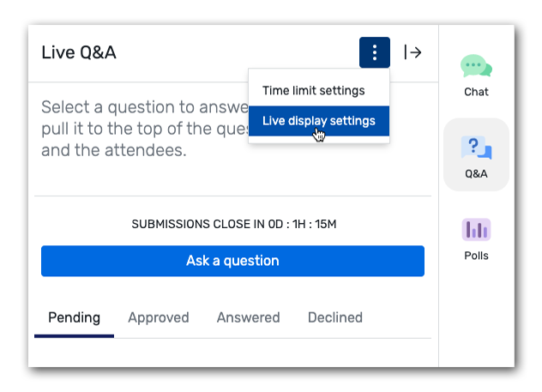Open the Polls bar chart icon

(x=476, y=229)
